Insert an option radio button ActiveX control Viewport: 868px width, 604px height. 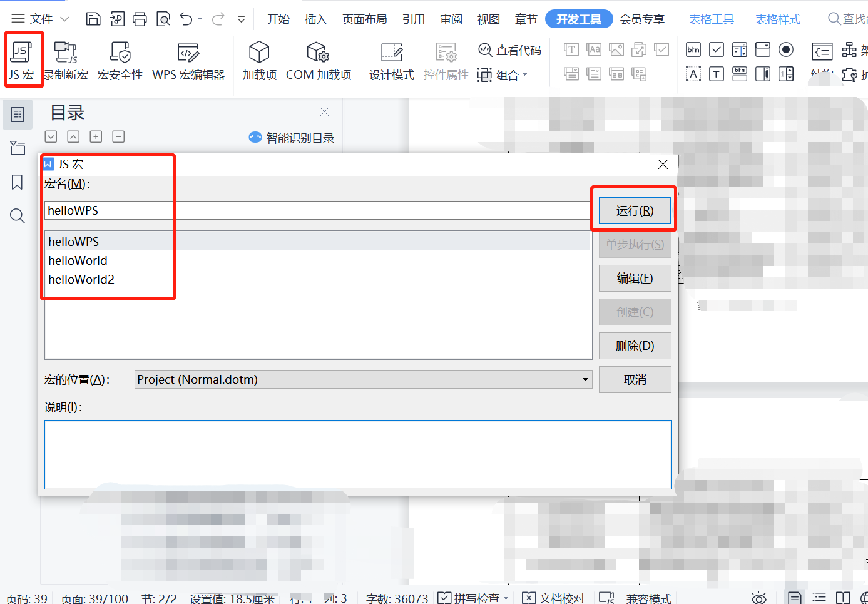pyautogui.click(x=786, y=49)
